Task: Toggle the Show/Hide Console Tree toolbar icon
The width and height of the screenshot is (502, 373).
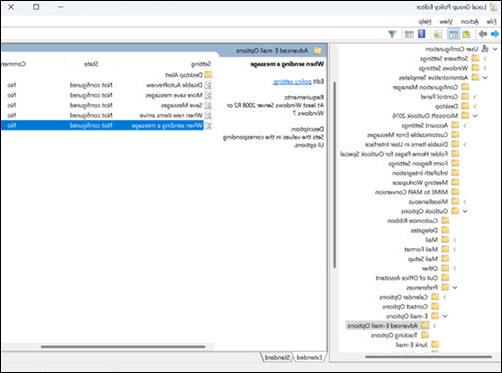Action: pyautogui.click(x=453, y=34)
